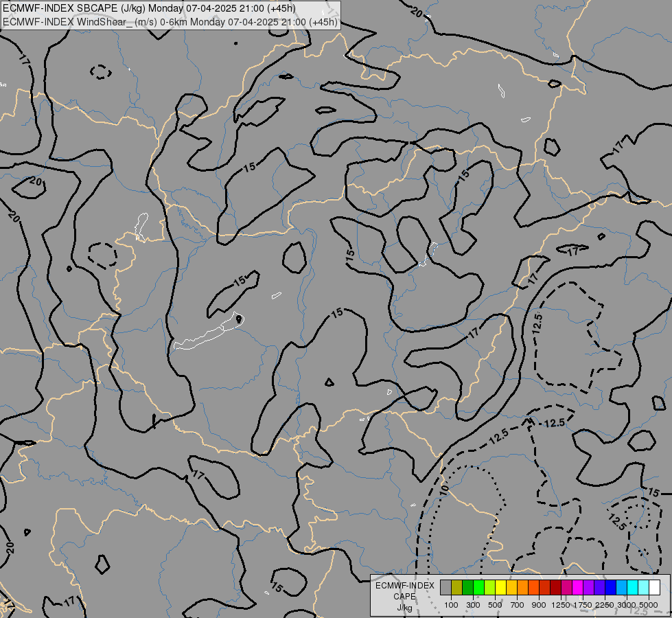This screenshot has width=672, height=618.
Task: Click the olive swatch in the CAPE legend
Action: [457, 588]
